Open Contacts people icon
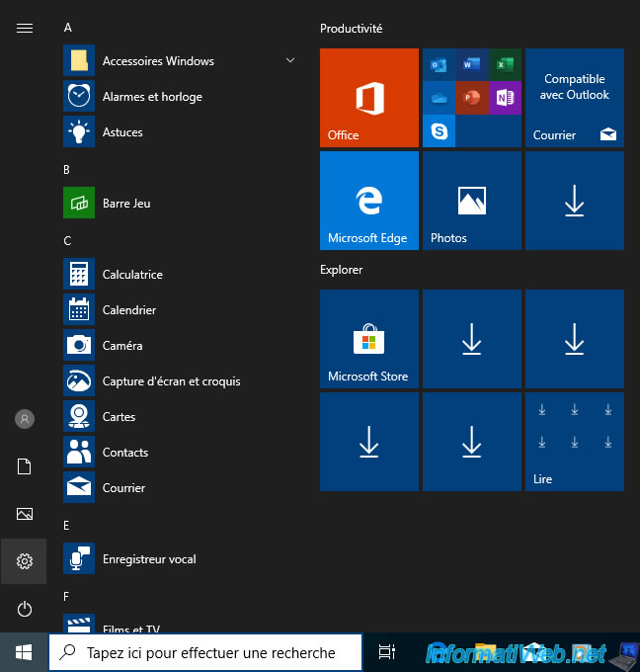The height and width of the screenshot is (672, 640). point(79,452)
